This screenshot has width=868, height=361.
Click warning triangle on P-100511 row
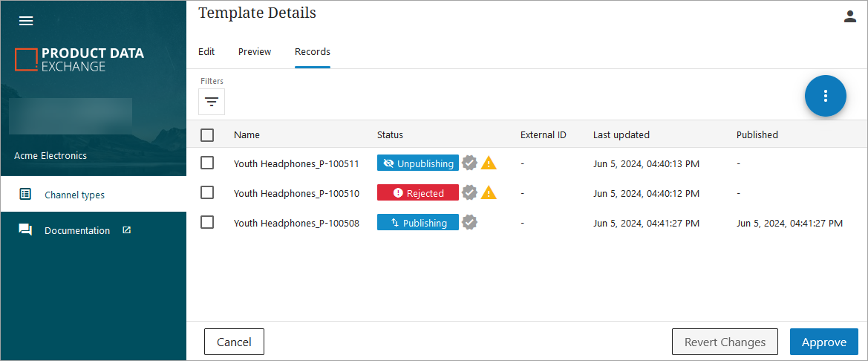(x=489, y=163)
